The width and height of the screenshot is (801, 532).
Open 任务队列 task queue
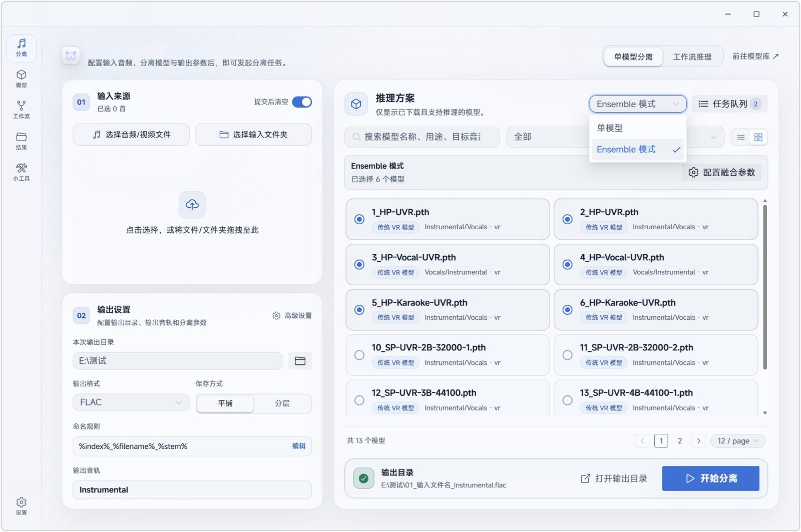click(x=729, y=104)
